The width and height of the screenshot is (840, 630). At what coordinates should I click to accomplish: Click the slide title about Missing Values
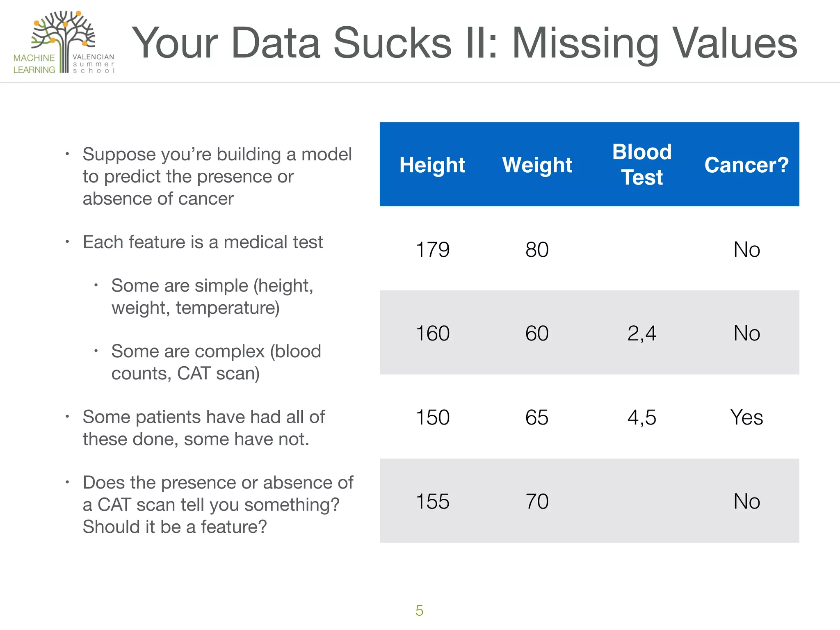click(x=464, y=43)
